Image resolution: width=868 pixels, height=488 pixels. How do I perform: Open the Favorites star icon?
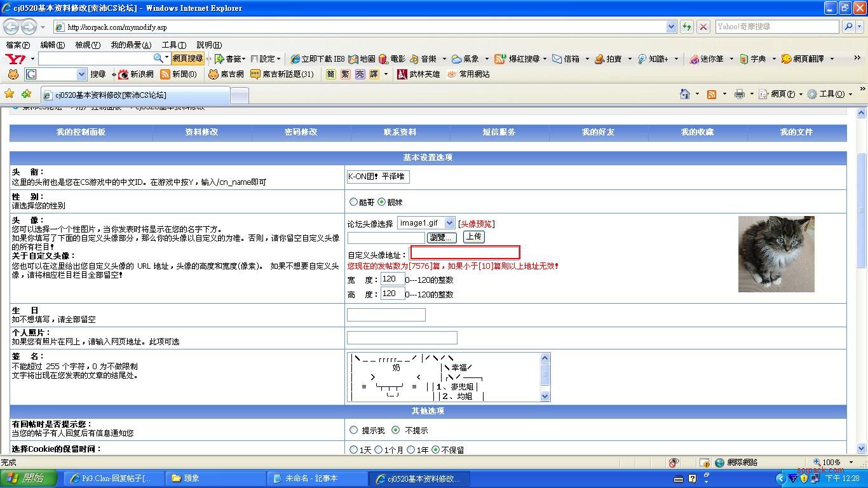tap(9, 94)
